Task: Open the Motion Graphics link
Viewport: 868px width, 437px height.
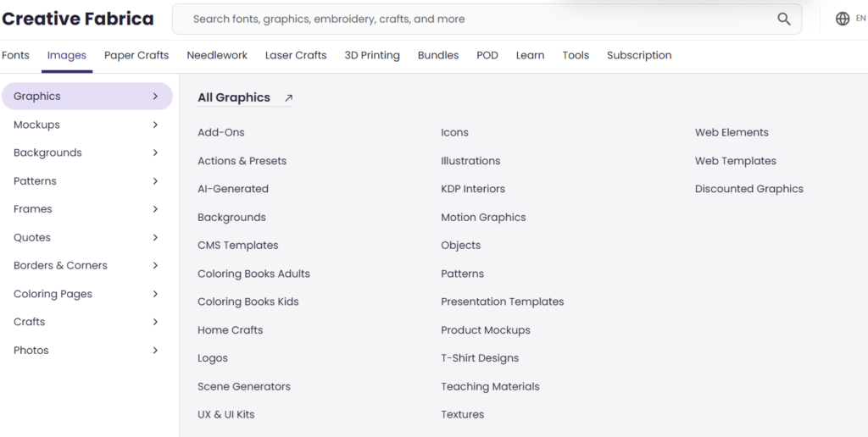Action: click(x=483, y=218)
